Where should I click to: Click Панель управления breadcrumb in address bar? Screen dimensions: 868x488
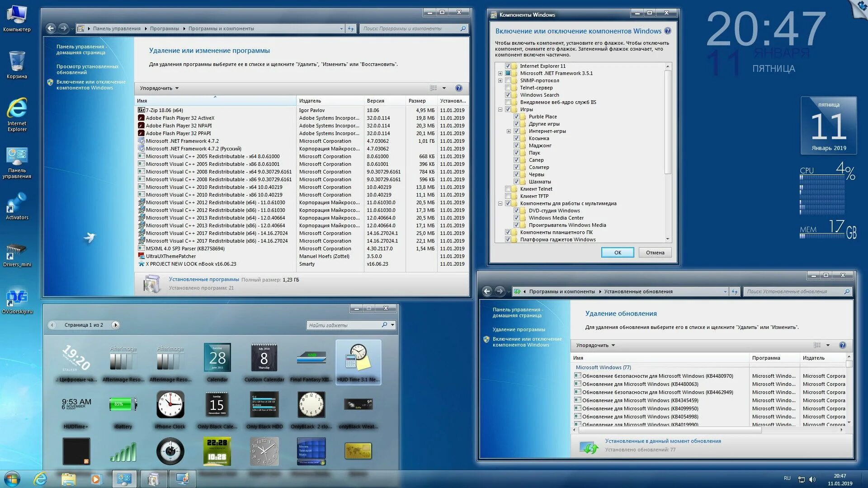pyautogui.click(x=117, y=28)
